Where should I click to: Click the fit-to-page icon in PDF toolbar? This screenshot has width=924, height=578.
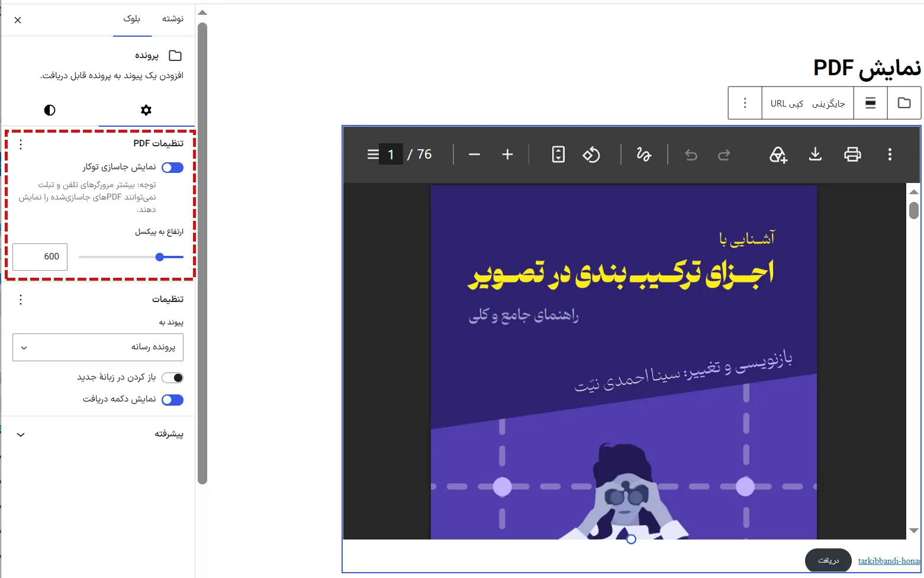click(x=558, y=155)
